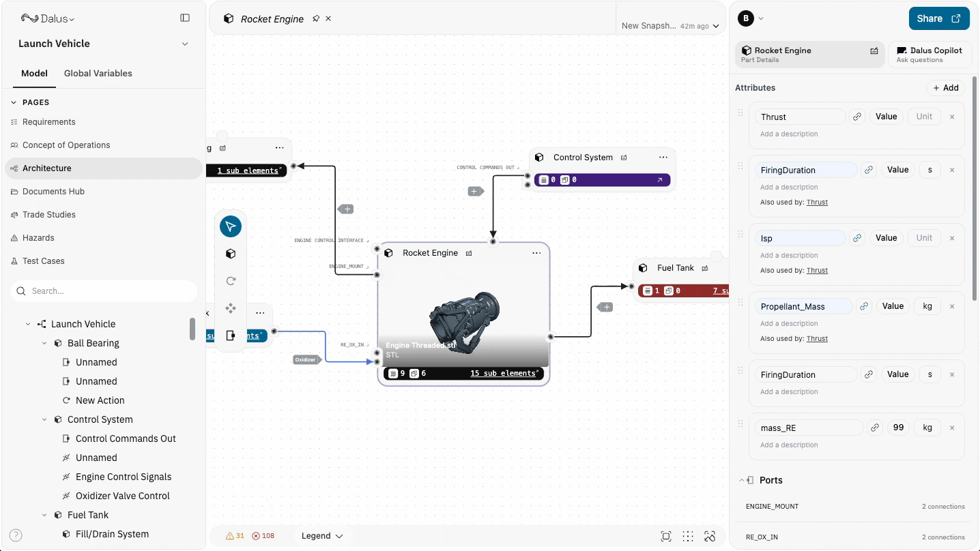Viewport: 980px width, 551px height.
Task: Click the link icon next to Thrust
Action: [x=857, y=117]
